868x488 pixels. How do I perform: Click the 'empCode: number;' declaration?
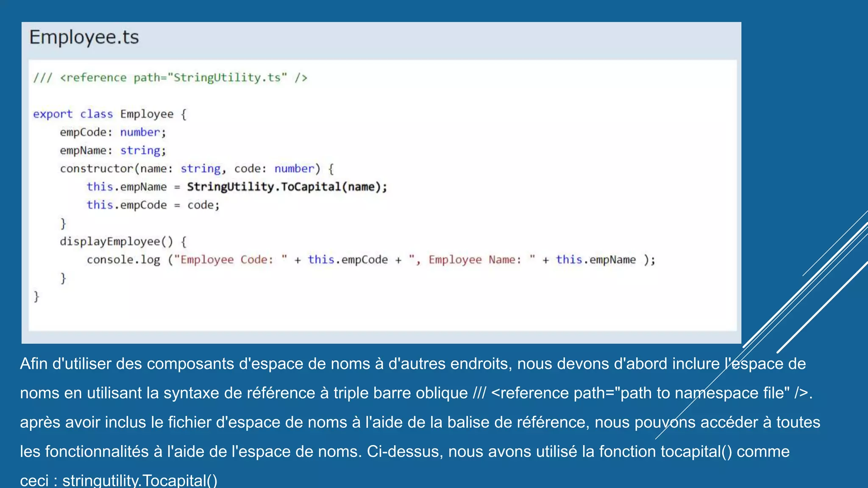(x=113, y=132)
